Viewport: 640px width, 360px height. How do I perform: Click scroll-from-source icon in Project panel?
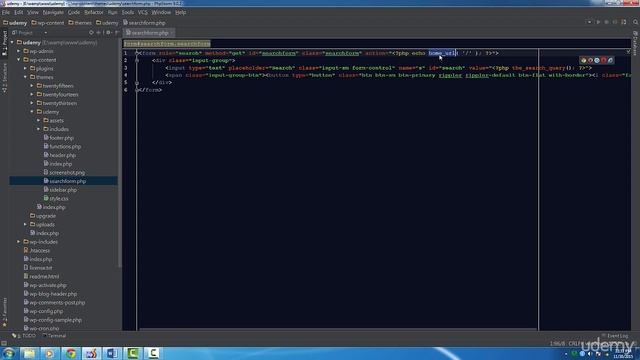(x=91, y=33)
